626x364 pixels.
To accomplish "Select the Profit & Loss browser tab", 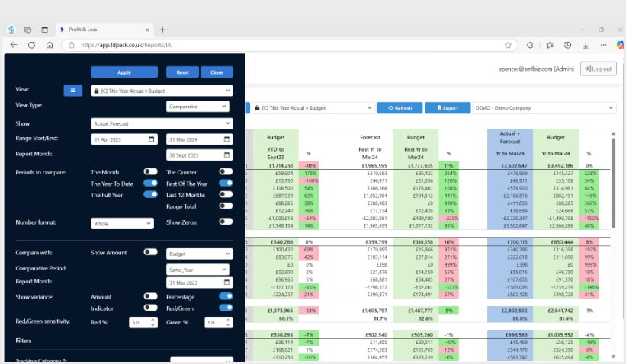I will coord(104,30).
